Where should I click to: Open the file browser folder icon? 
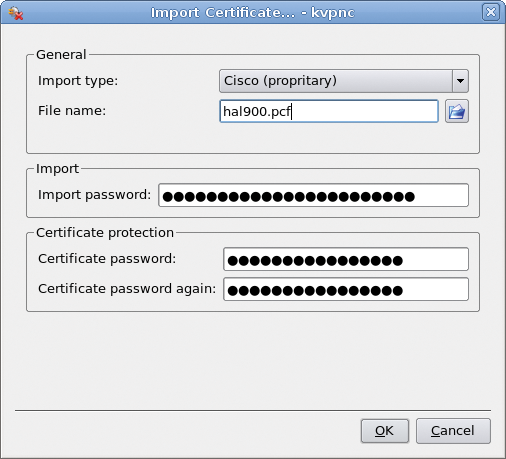tap(457, 111)
